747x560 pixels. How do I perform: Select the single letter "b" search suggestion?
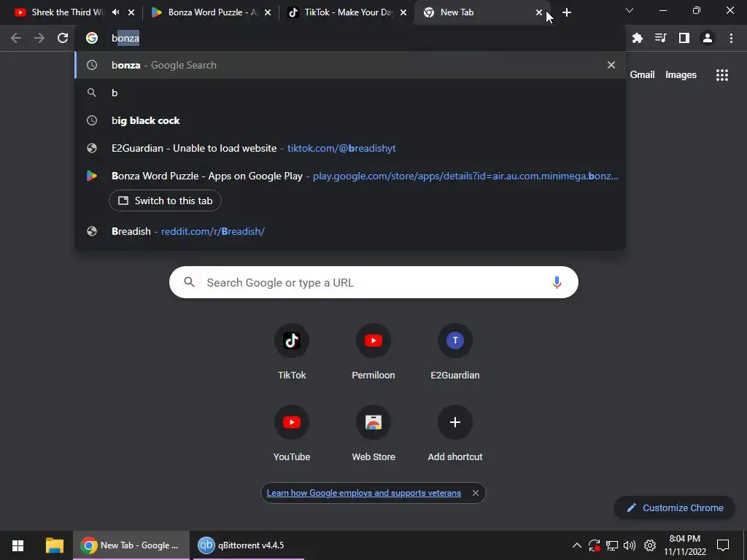(x=350, y=93)
